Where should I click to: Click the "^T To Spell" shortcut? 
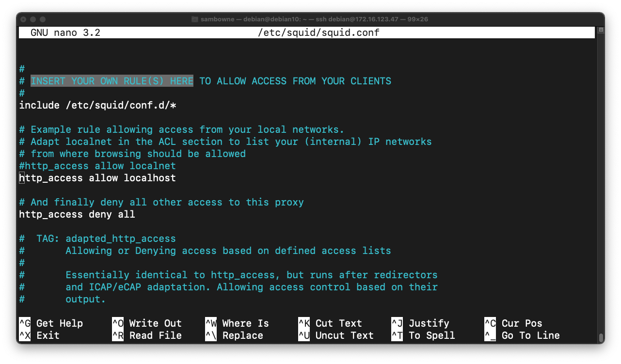423,335
